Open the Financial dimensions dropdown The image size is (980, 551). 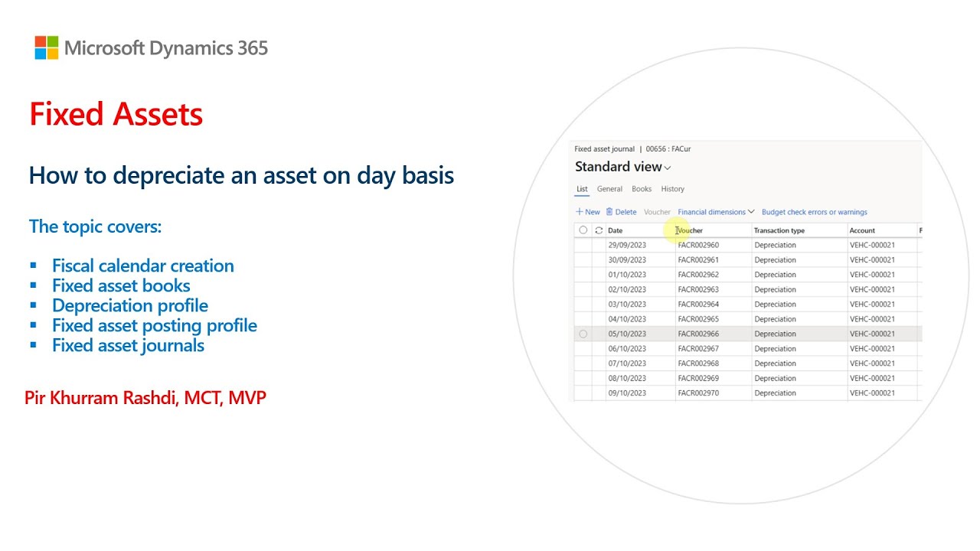tap(716, 212)
